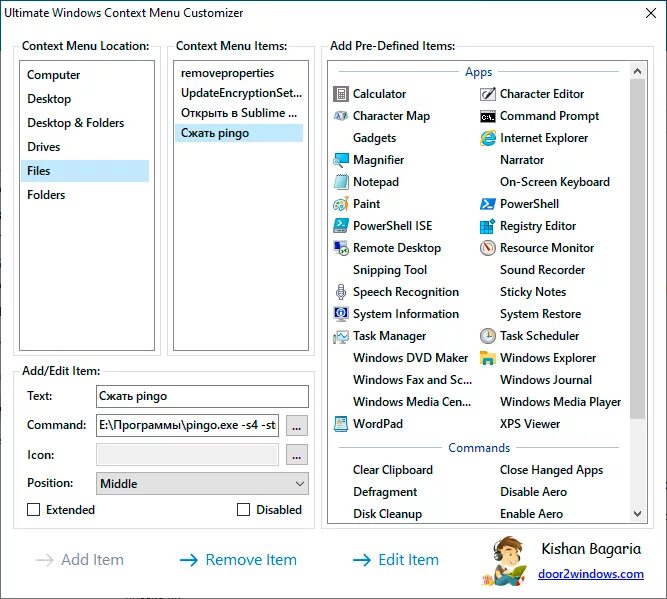Add Narrator pre-defined item

point(522,160)
